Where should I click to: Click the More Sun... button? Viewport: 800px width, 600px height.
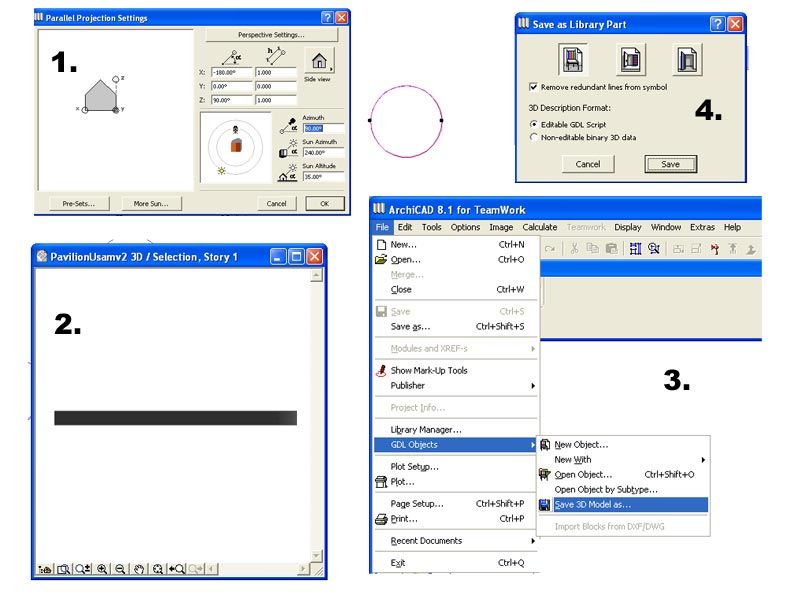(151, 204)
